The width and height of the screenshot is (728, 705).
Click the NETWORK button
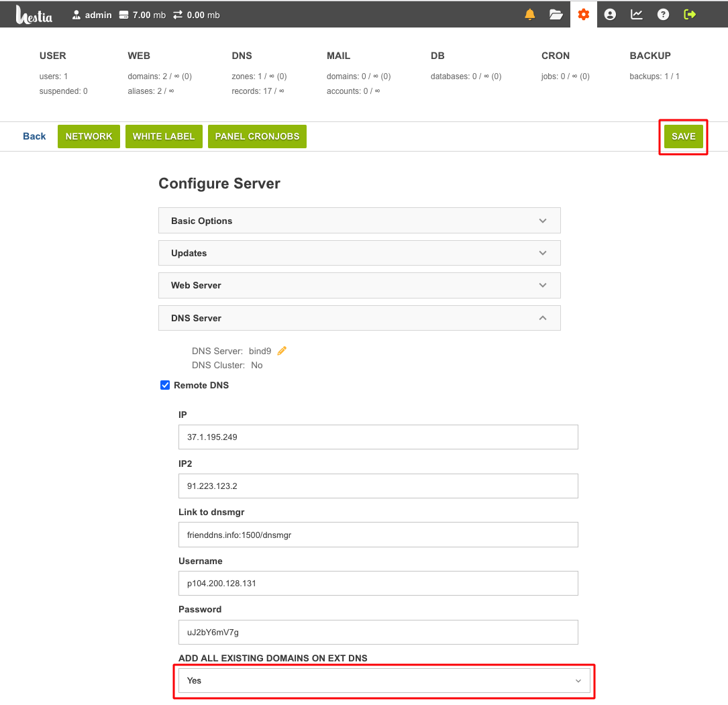[89, 136]
